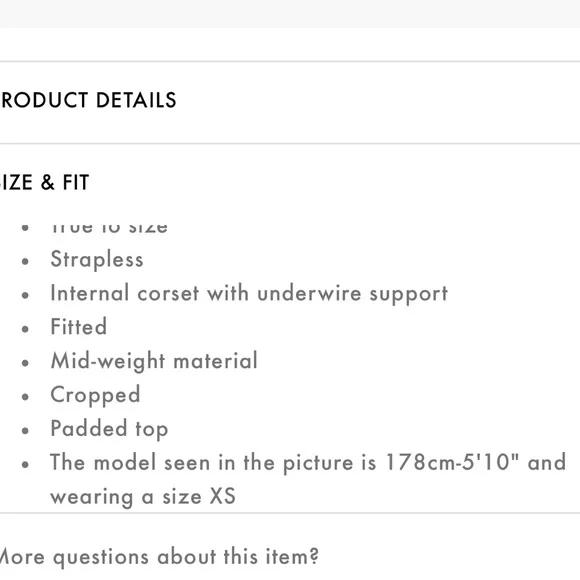Click the bullet point next to Fitted
This screenshot has height=580, width=580.
(x=25, y=329)
